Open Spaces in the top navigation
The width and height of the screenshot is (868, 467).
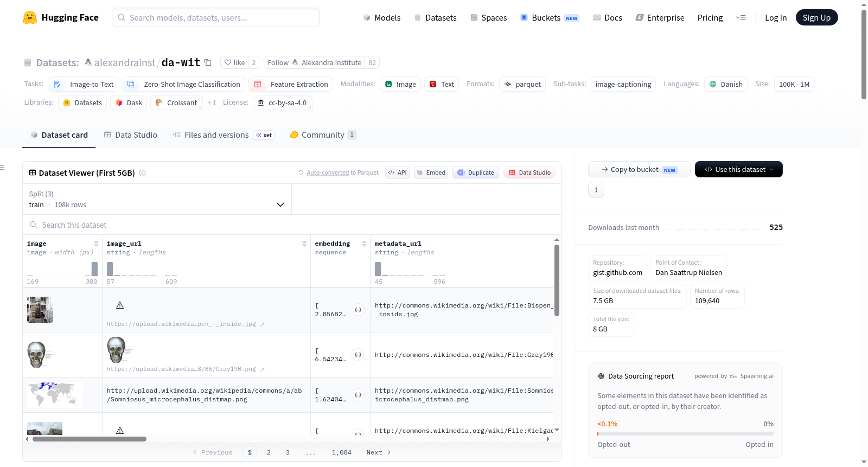(489, 17)
